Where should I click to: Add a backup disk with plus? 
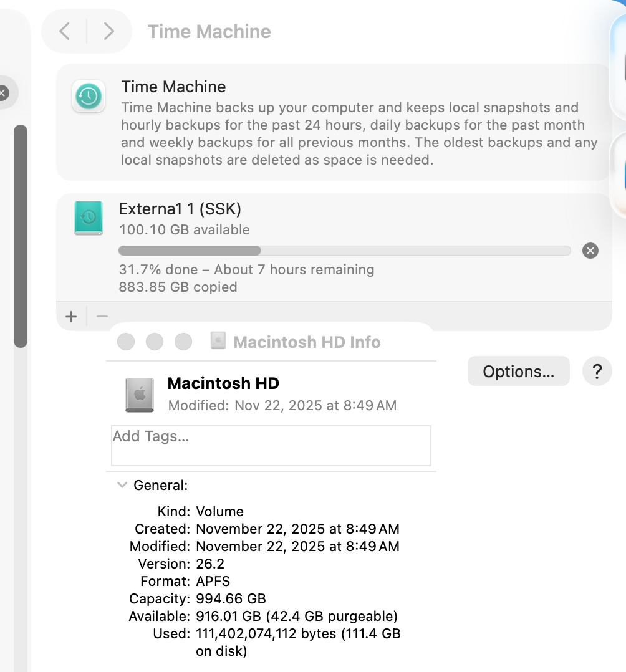tap(71, 317)
